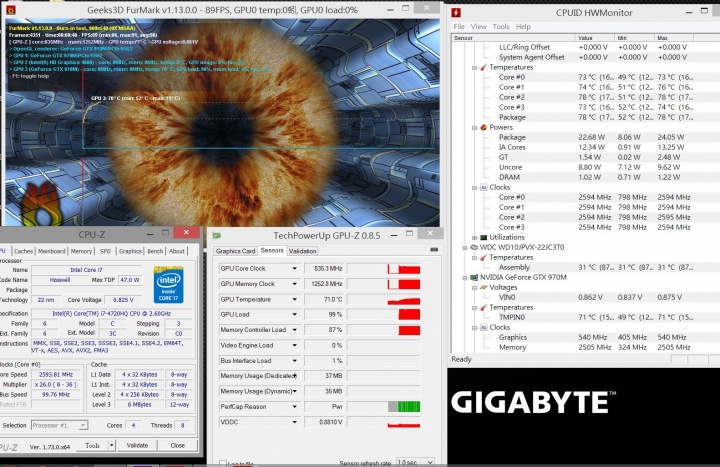Open the CPU-Z Tools dropdown arrow
The height and width of the screenshot is (467, 720).
[111, 445]
